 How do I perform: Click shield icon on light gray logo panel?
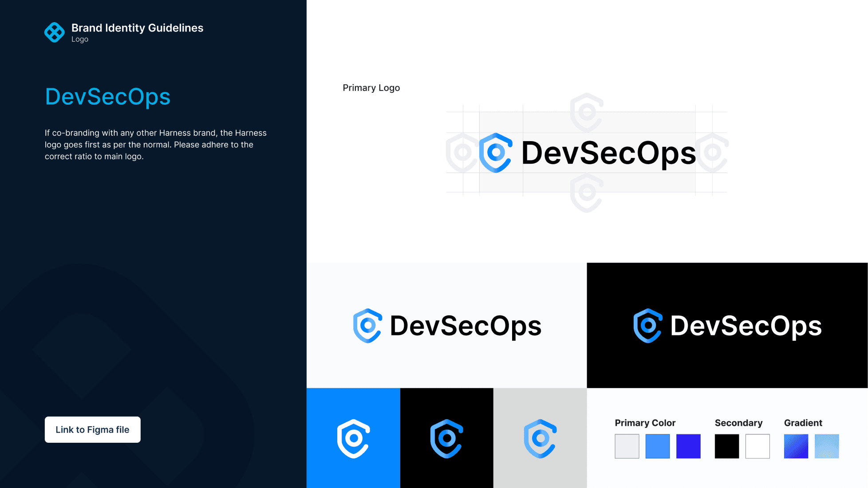coord(367,326)
